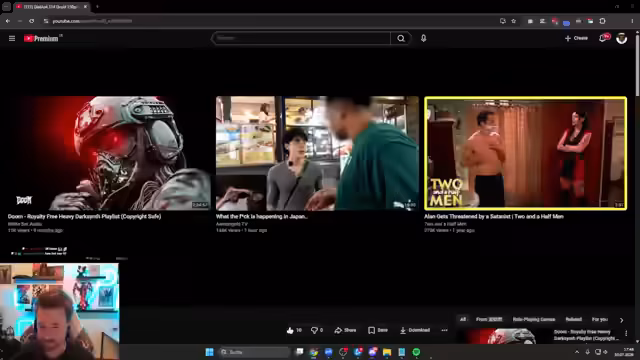
Task: Open Chrome from the taskbar
Action: pyautogui.click(x=313, y=352)
